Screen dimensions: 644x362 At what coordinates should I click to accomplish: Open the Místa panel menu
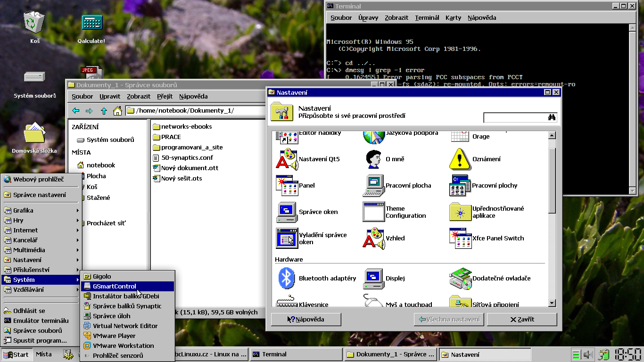44,354
